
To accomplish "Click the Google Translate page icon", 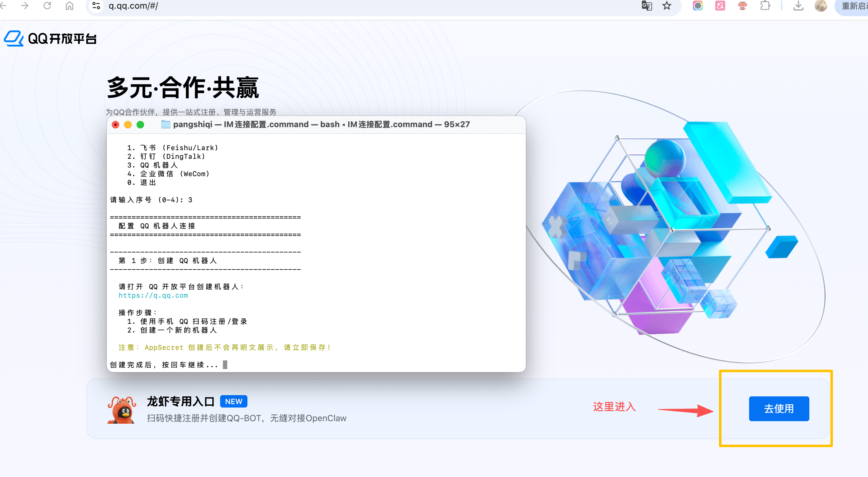I will click(x=647, y=6).
